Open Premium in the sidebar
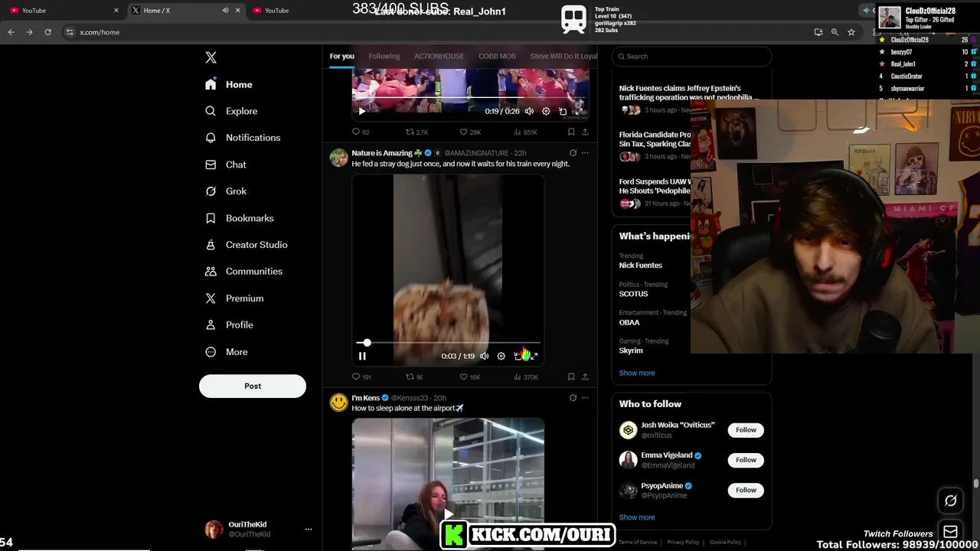Screen dimensions: 980x551 (234, 298)
